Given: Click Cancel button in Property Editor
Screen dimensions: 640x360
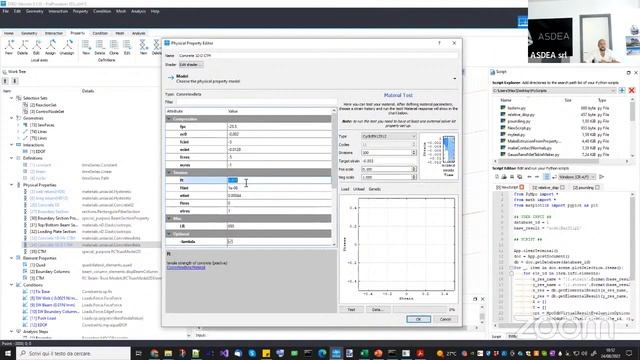Looking at the screenshot, I should [445, 319].
